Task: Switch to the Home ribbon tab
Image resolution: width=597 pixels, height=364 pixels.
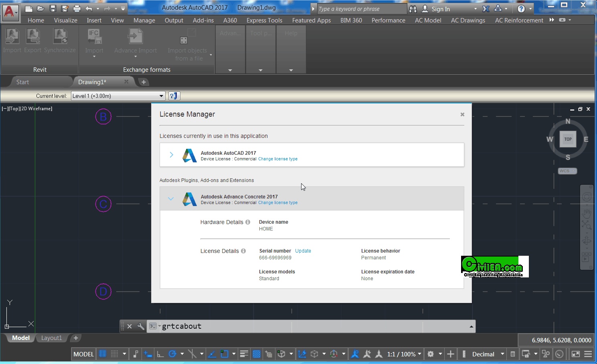Action: 36,20
